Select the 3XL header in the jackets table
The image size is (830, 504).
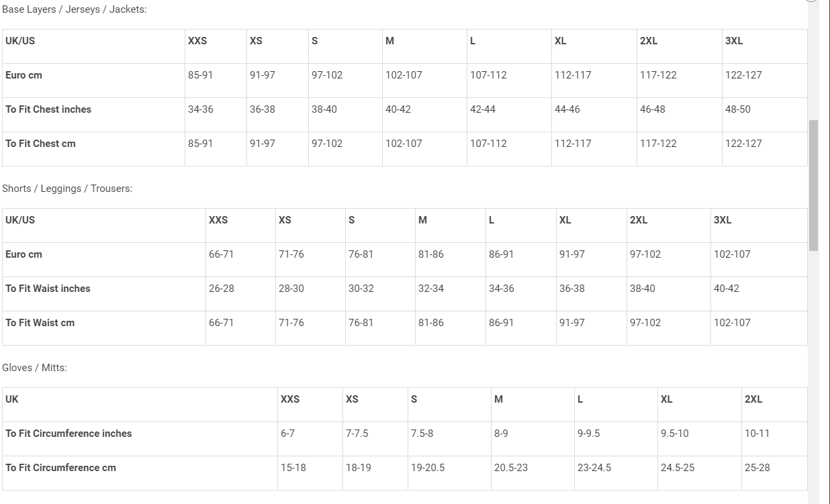(734, 41)
